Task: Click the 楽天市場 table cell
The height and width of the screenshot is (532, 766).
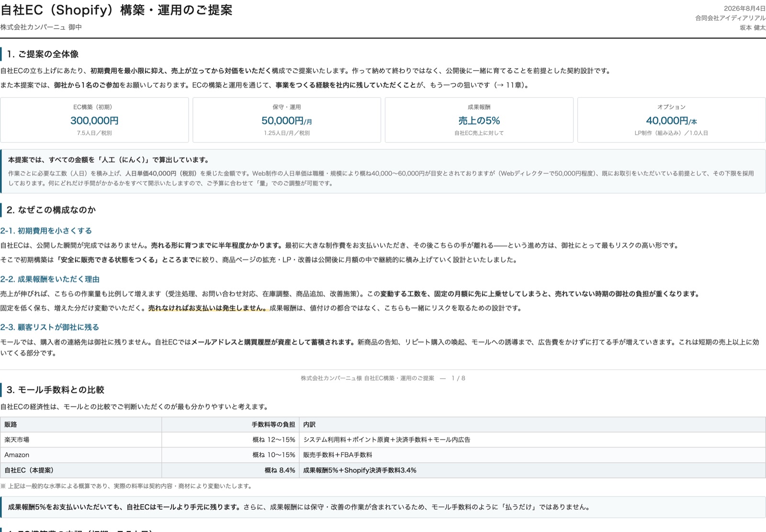Action: [80, 440]
